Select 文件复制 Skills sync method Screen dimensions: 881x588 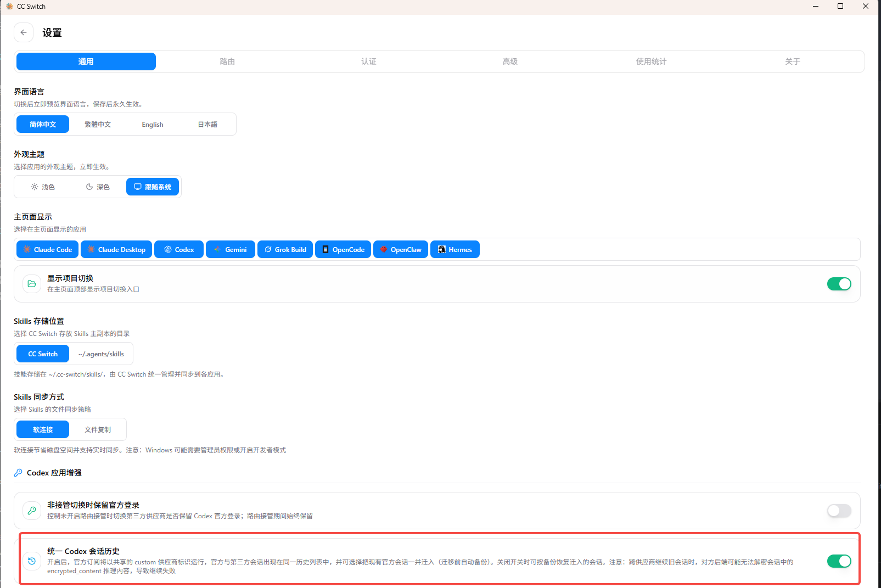pos(98,429)
